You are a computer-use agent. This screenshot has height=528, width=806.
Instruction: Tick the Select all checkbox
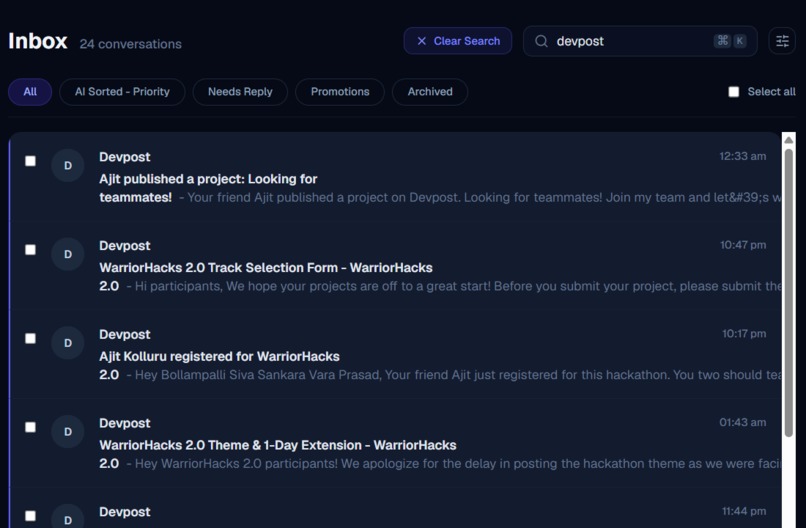(734, 92)
